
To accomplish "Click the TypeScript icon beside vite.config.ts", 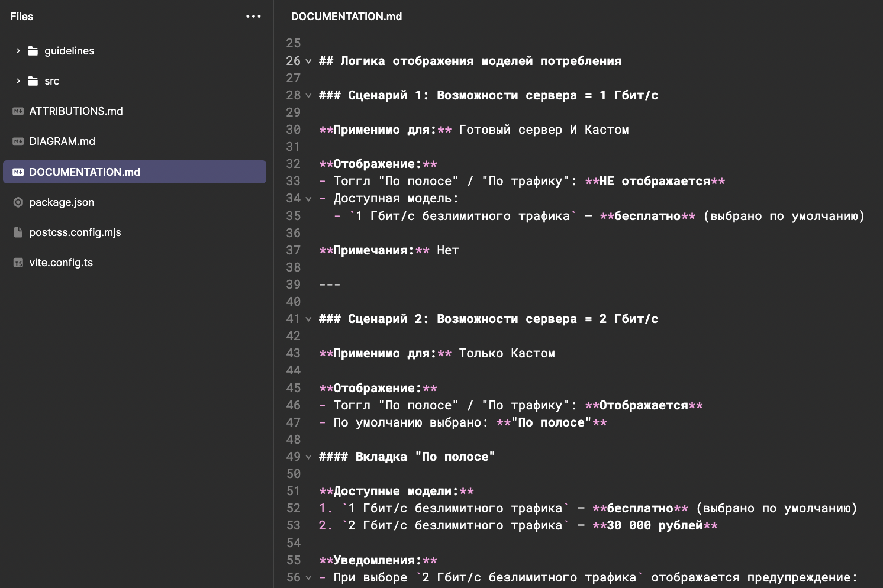I will point(17,262).
